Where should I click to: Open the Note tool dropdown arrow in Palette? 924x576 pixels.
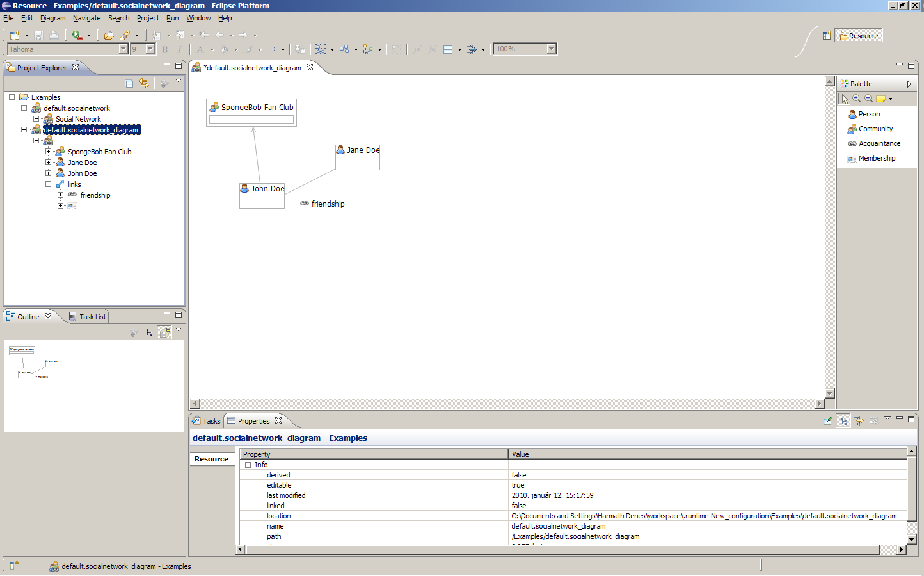(x=890, y=99)
